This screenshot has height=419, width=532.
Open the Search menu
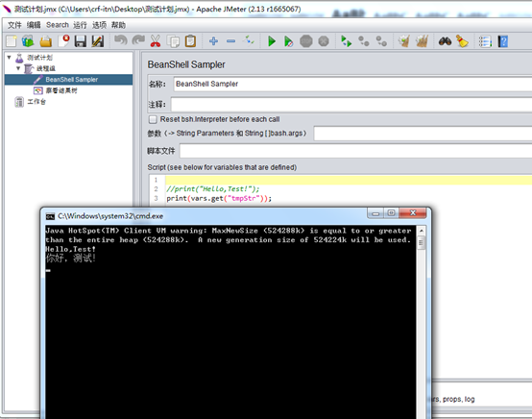pyautogui.click(x=58, y=25)
